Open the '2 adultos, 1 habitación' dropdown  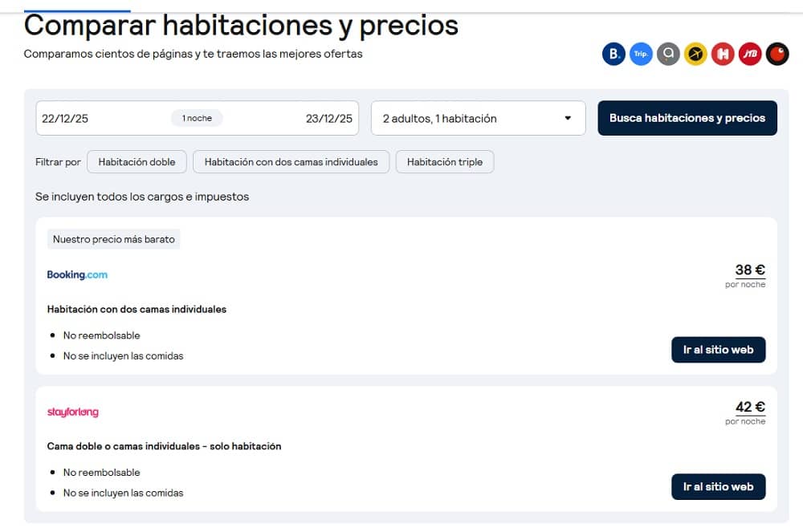479,118
